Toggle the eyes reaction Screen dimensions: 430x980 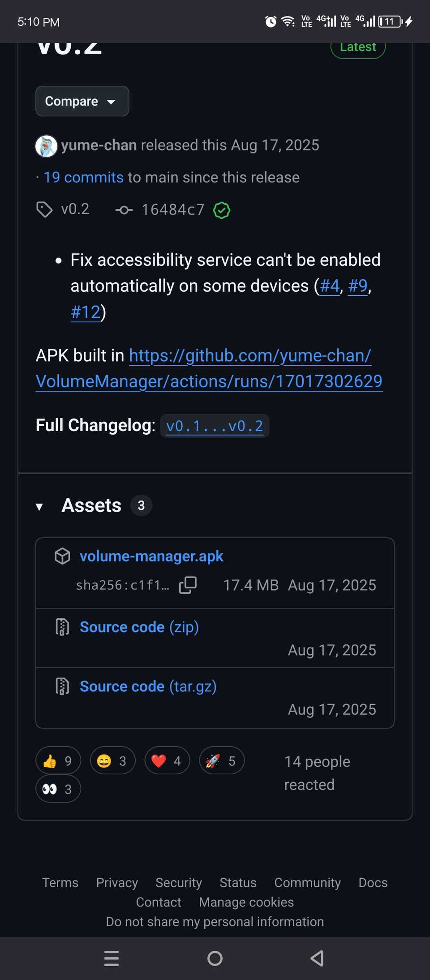tap(58, 789)
